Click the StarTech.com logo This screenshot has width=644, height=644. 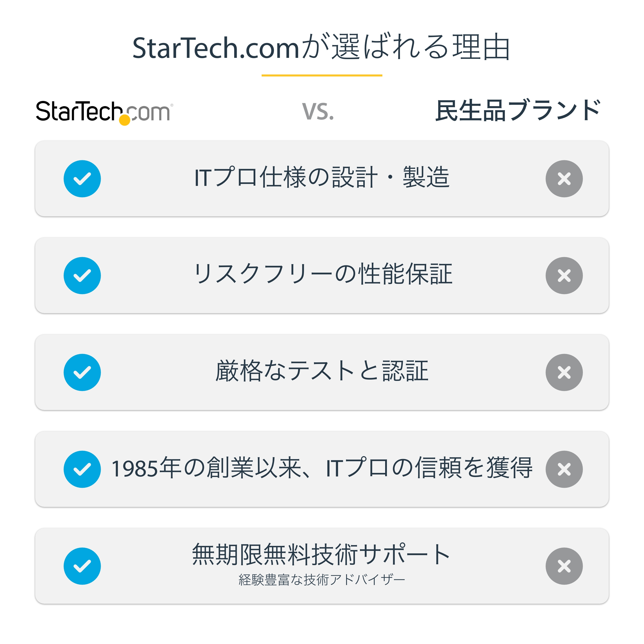click(104, 112)
